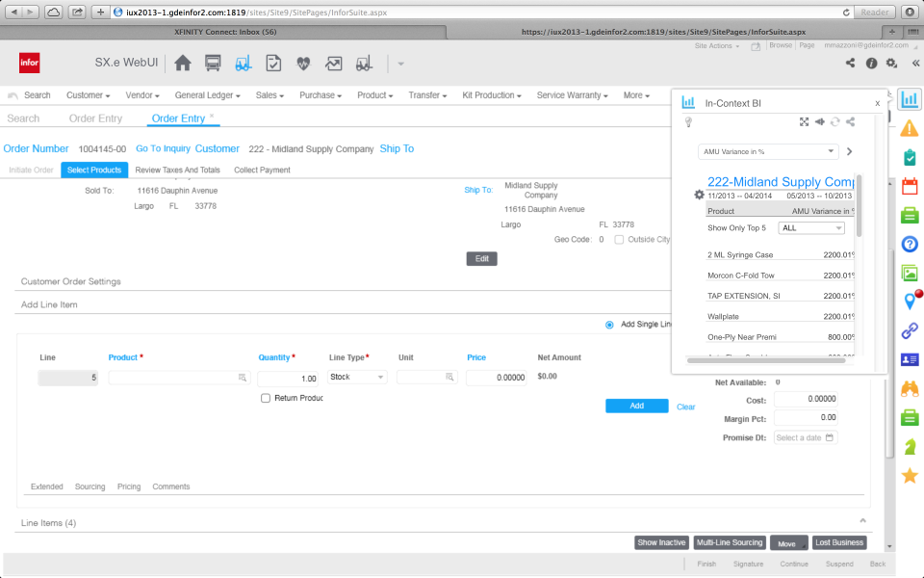Go to the Home icon in SX.e toolbar
The image size is (924, 578).
(x=183, y=64)
